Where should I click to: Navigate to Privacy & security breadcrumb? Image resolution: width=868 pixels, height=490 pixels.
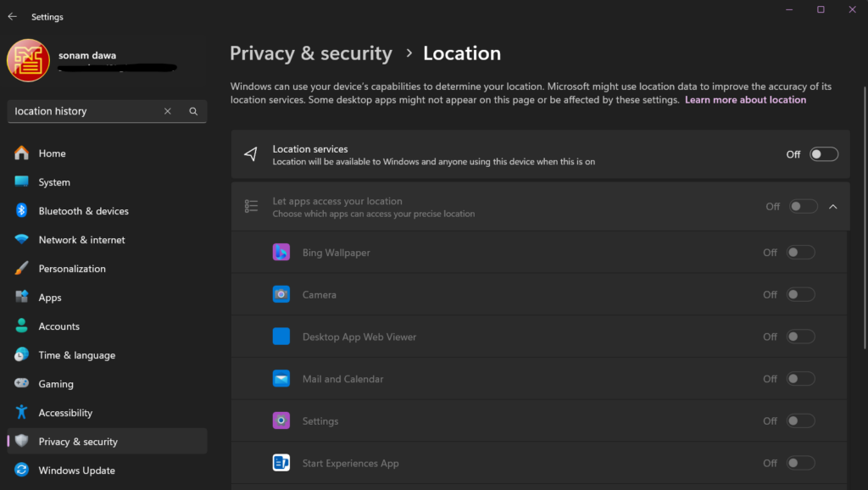tap(311, 53)
